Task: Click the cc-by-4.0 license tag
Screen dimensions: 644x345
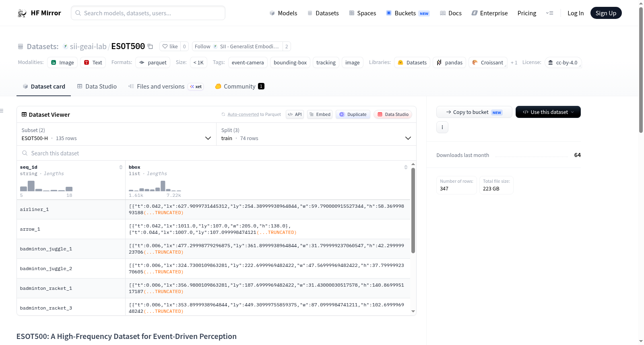Action: pos(563,62)
